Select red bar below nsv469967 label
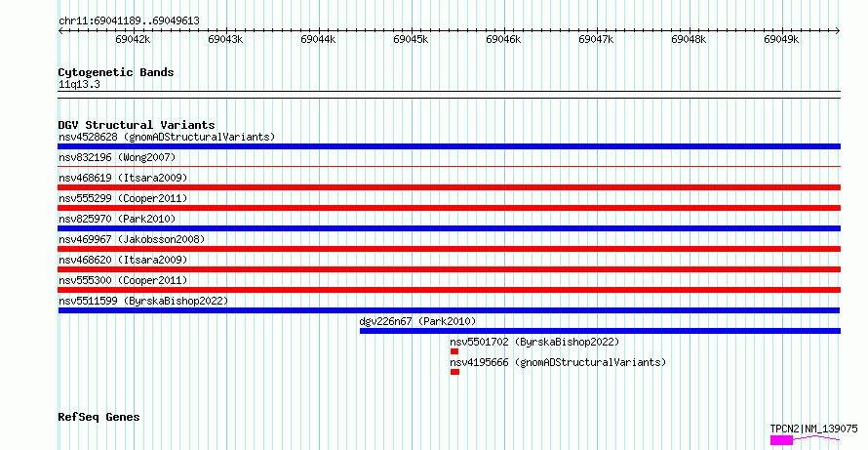 tap(449, 249)
